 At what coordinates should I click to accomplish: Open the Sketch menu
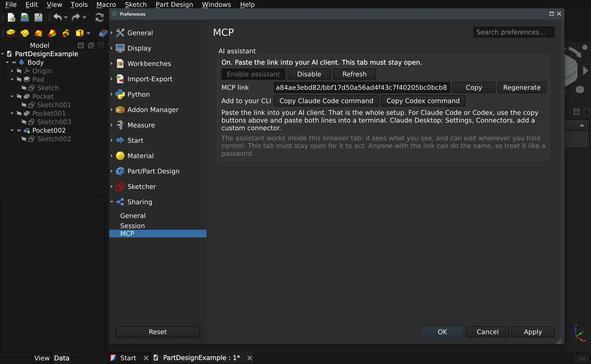click(x=136, y=4)
